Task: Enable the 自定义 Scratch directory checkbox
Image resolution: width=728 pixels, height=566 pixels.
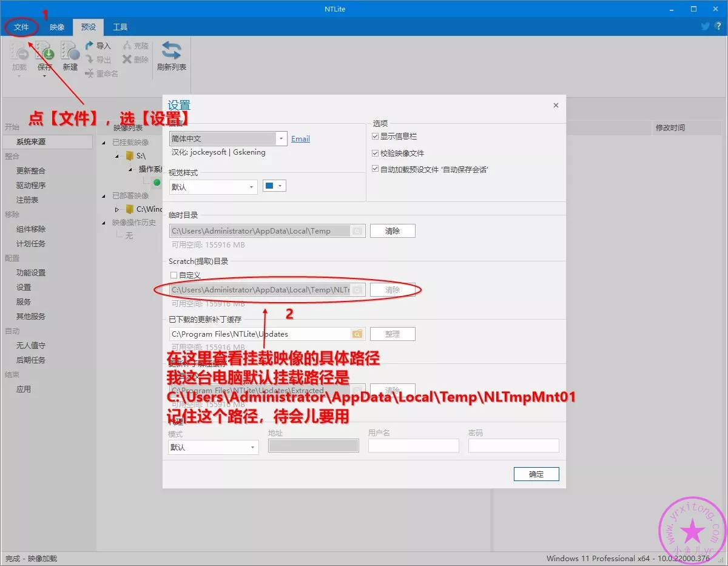Action: pos(174,275)
